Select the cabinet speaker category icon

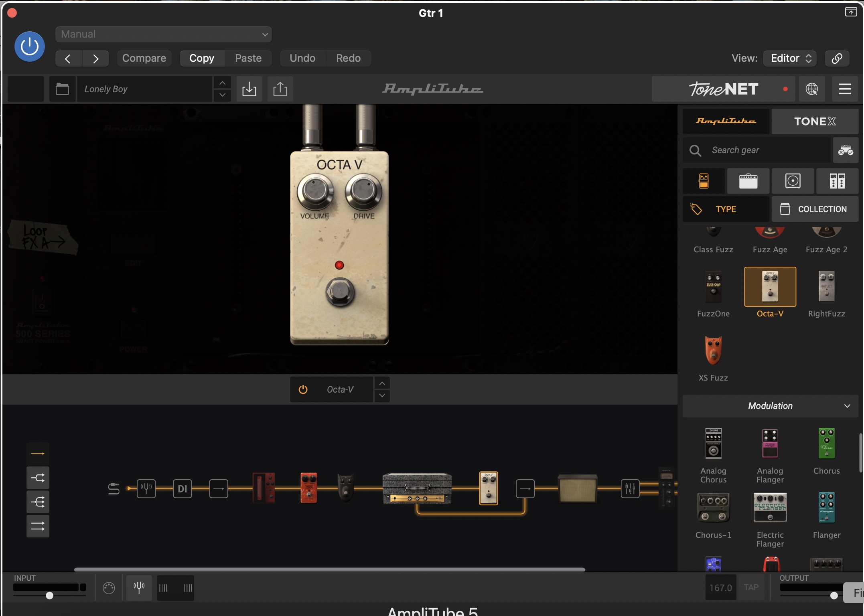tap(793, 181)
